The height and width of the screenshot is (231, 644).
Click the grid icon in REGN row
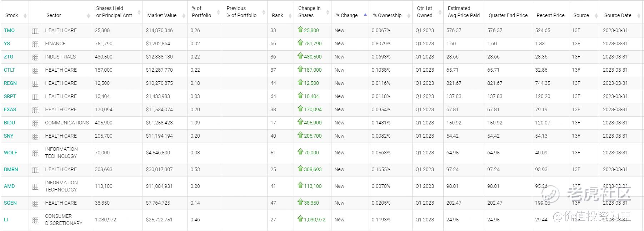(x=35, y=84)
